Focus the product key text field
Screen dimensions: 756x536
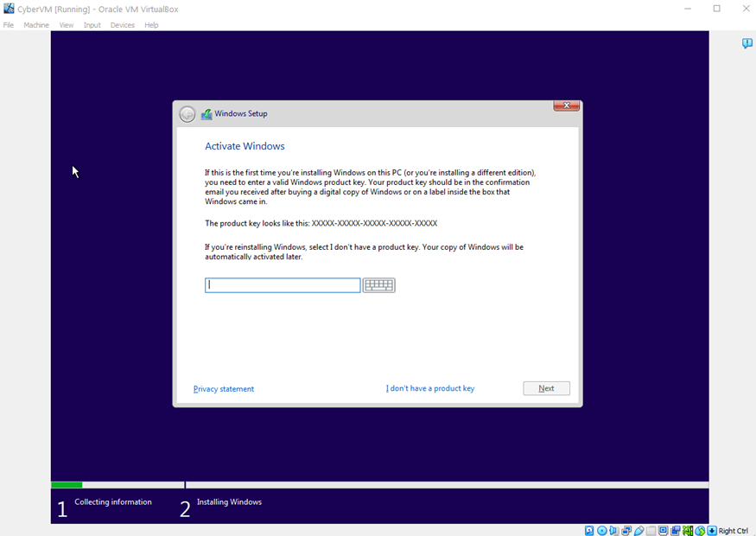(283, 285)
